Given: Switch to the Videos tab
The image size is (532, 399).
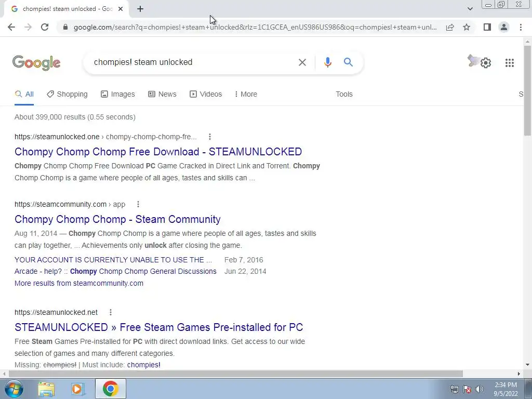Looking at the screenshot, I should (206, 95).
